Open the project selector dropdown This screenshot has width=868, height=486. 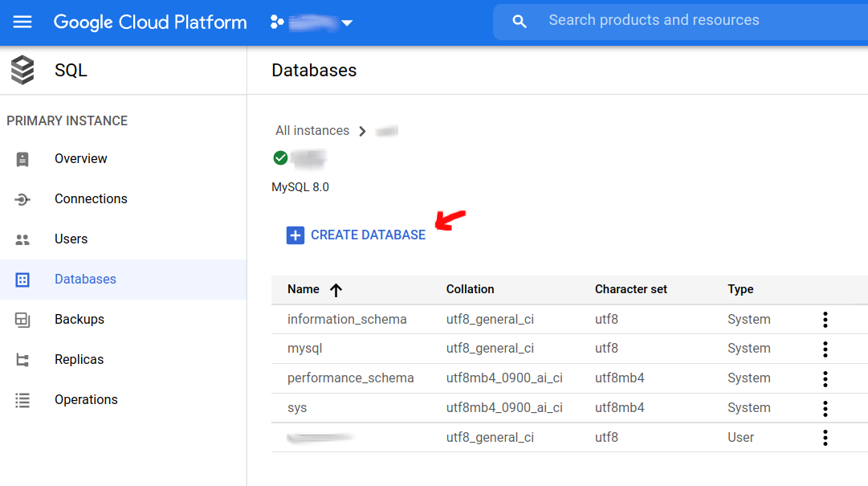347,23
